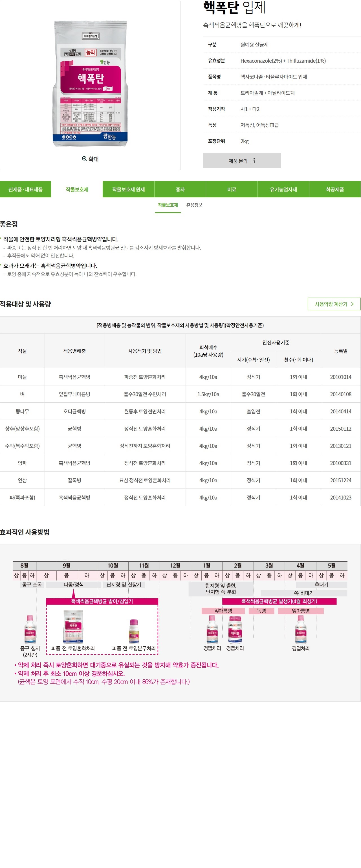
Task: Click the registration date 20150112
Action: [x=340, y=428]
